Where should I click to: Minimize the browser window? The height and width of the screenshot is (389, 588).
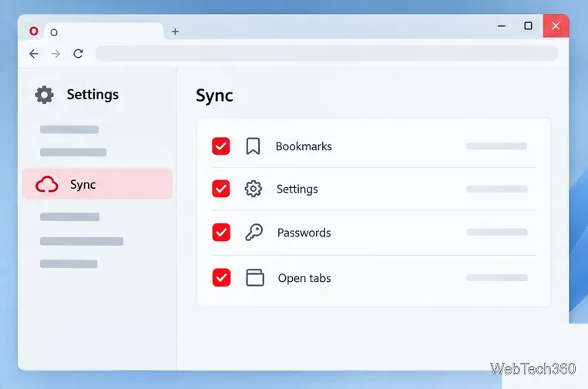click(502, 26)
